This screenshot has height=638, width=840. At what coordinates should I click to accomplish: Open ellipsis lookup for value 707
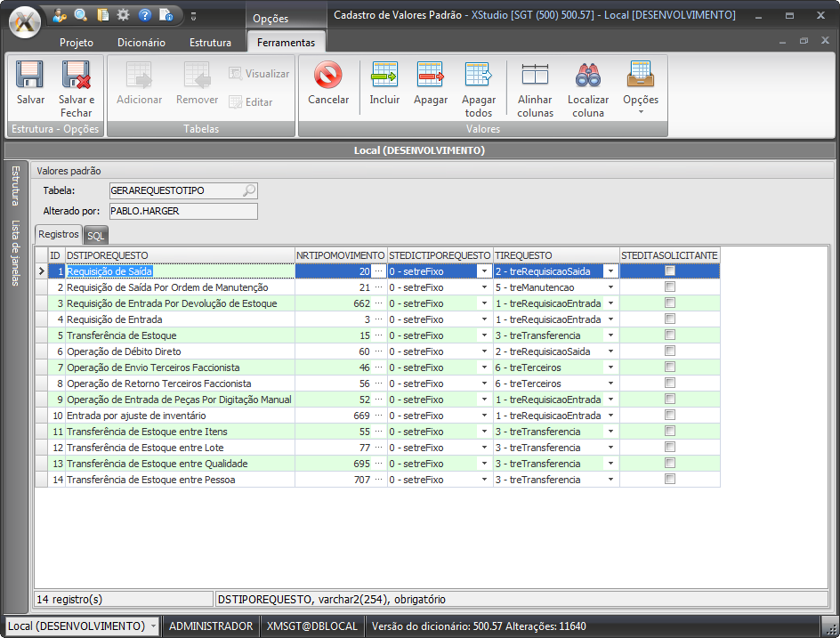click(x=379, y=480)
